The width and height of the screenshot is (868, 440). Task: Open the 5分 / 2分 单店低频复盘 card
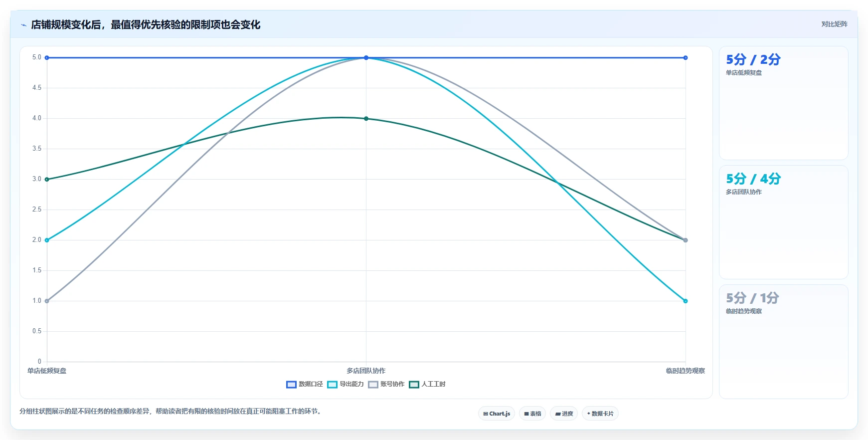pos(783,103)
